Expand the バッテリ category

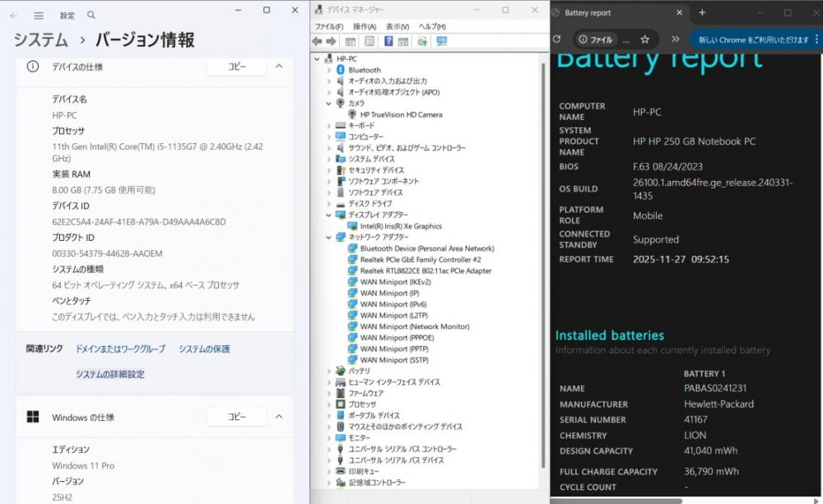tap(328, 372)
